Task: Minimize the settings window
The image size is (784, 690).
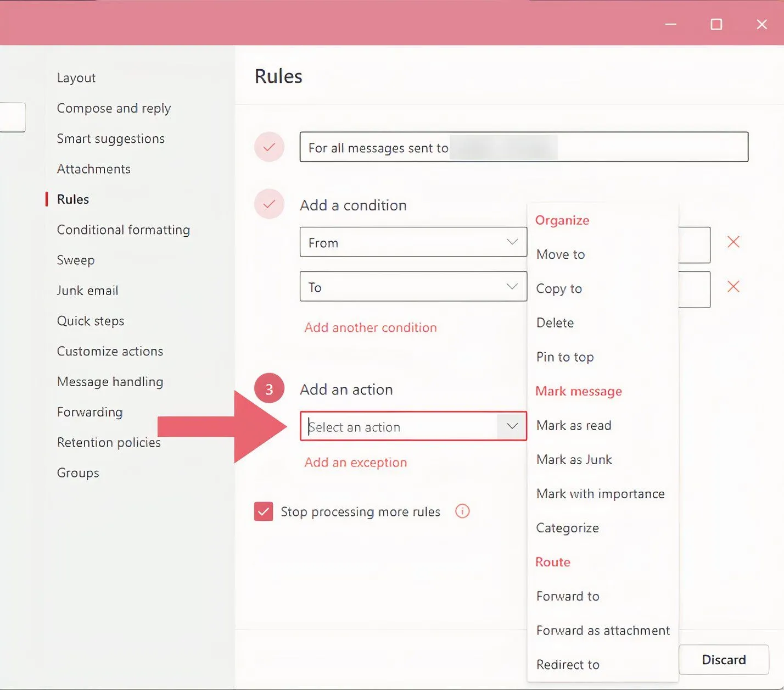Action: pos(670,24)
